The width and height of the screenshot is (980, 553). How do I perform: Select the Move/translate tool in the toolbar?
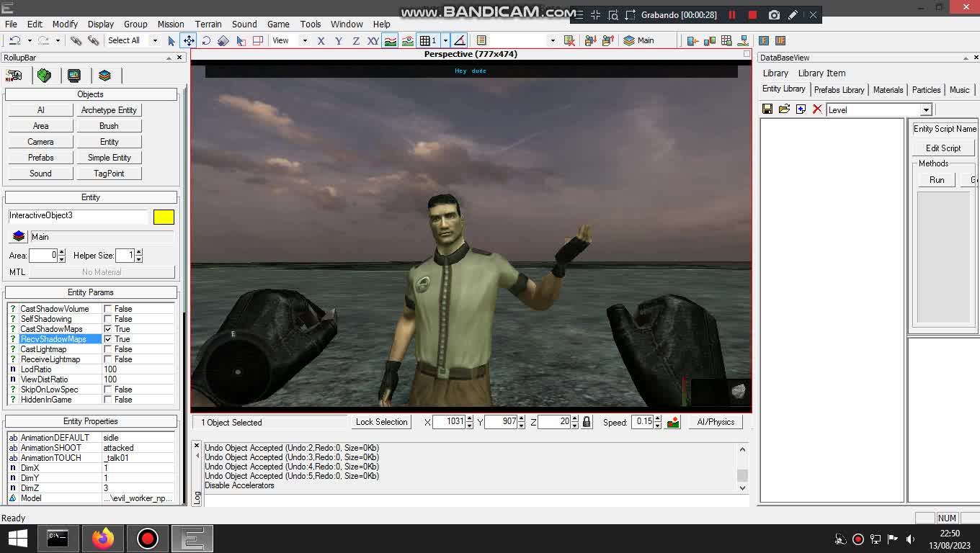(190, 41)
